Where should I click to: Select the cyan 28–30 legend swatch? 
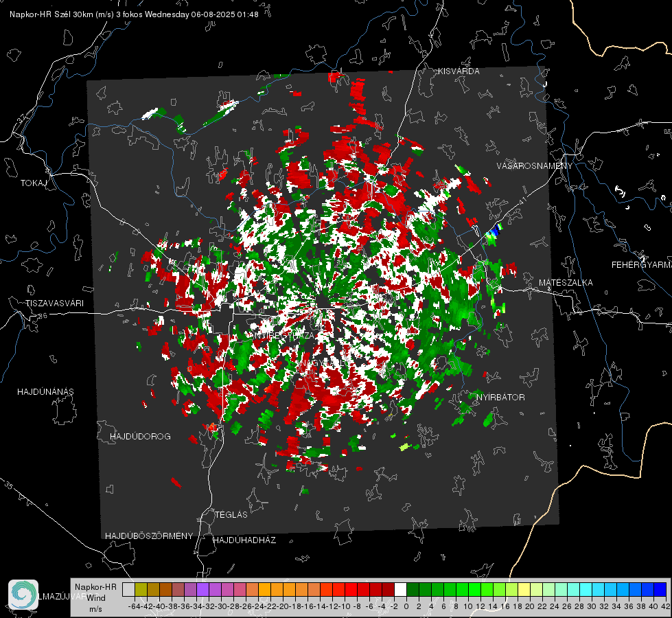(x=586, y=589)
